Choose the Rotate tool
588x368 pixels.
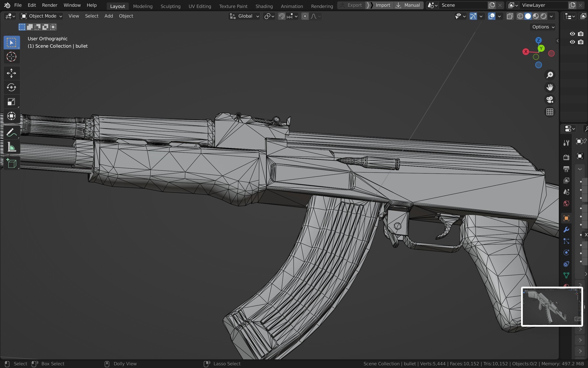tap(11, 87)
